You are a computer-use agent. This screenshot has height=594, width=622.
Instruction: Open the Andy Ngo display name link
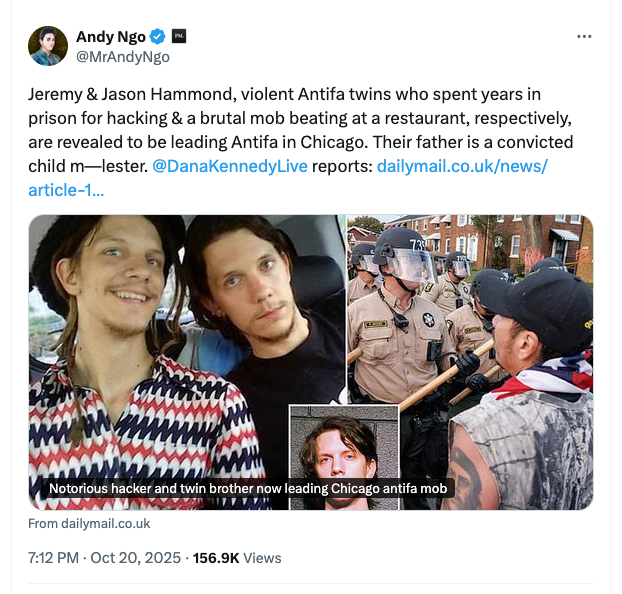point(110,37)
